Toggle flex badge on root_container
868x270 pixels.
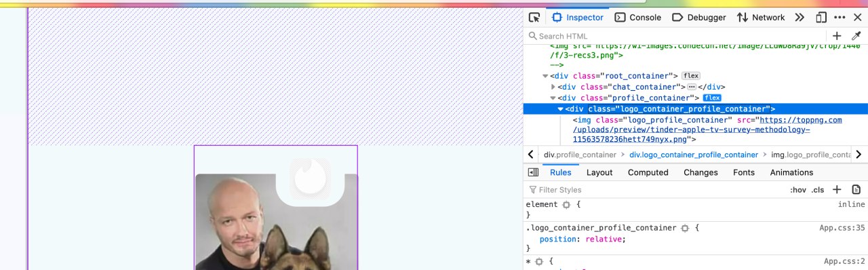click(690, 76)
